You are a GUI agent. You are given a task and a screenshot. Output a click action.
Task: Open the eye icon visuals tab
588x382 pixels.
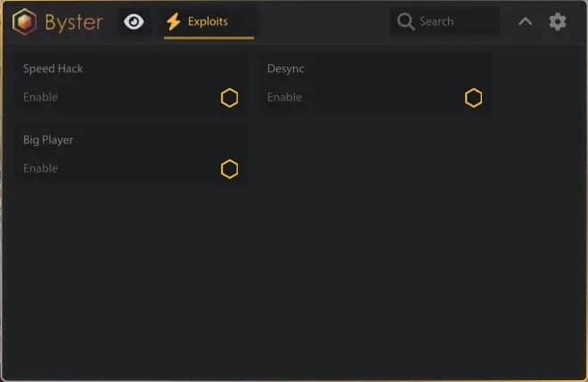[x=134, y=21]
